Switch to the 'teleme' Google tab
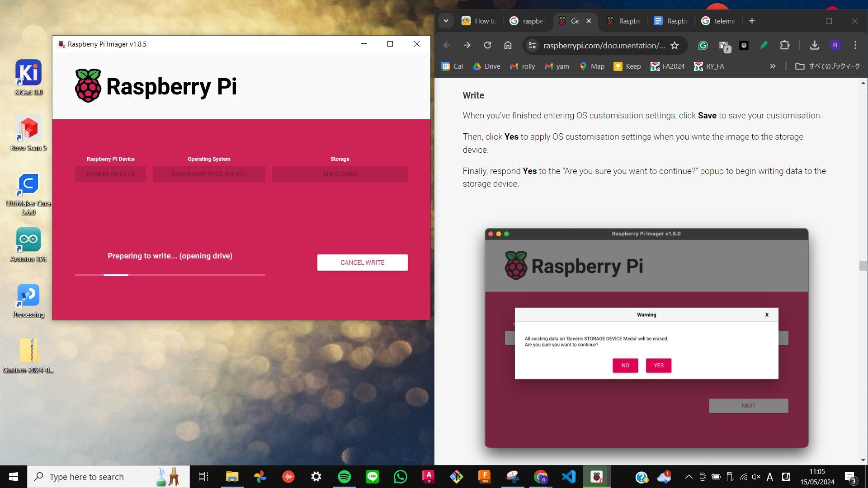868x488 pixels. [719, 21]
